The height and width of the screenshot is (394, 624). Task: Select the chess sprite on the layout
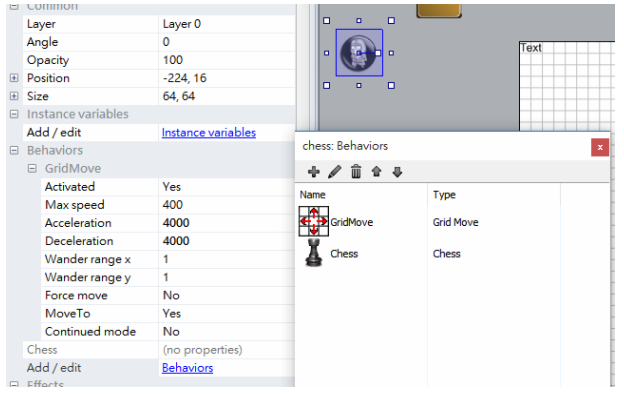359,53
